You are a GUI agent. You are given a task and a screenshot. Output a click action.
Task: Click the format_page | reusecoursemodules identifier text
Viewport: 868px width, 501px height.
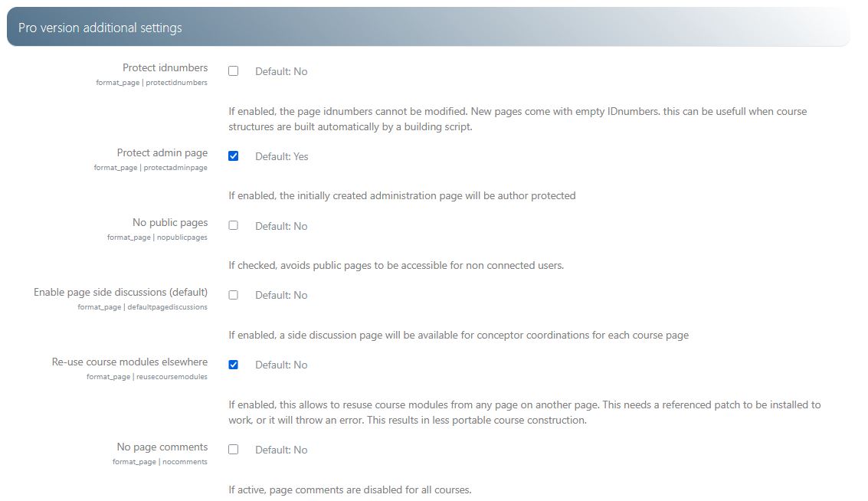click(x=146, y=377)
